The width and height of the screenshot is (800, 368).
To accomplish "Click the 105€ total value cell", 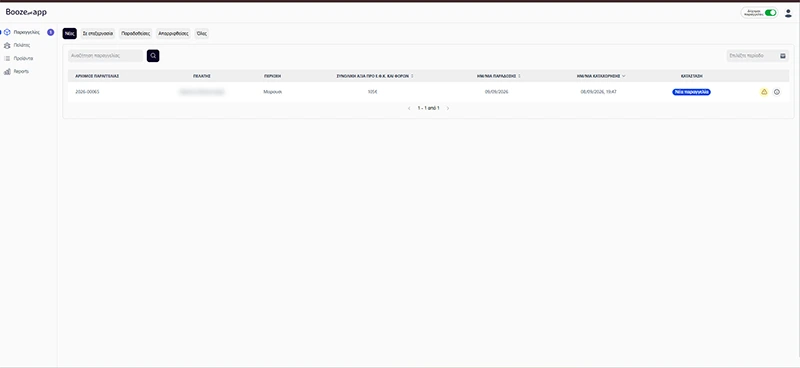I will coord(372,92).
